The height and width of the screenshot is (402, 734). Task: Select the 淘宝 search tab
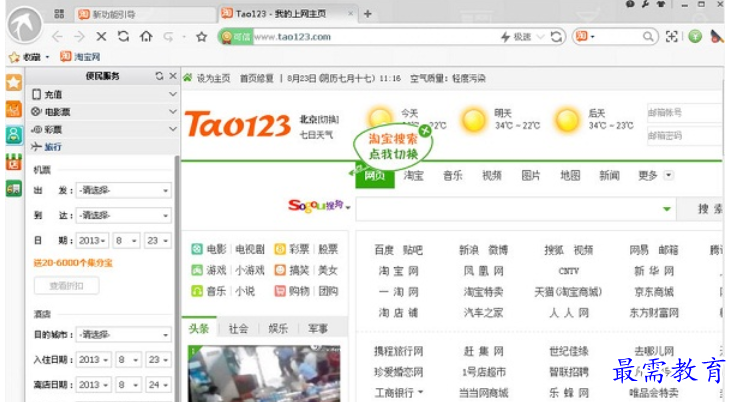click(414, 175)
